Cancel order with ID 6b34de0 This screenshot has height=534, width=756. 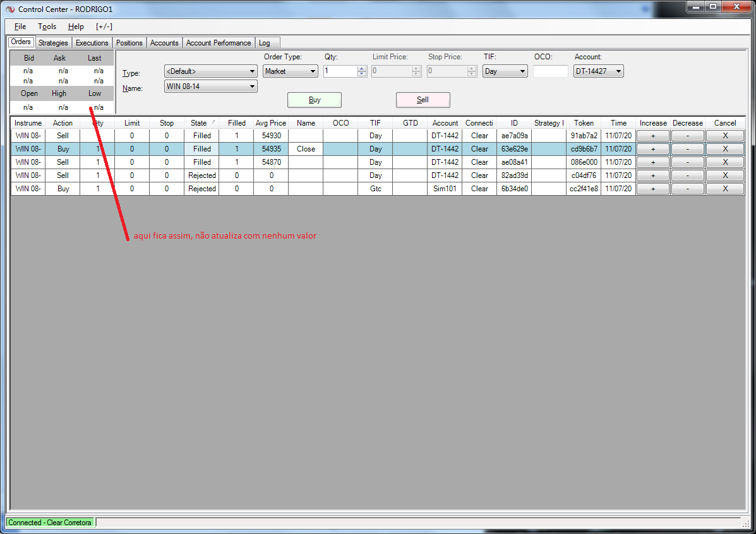coord(725,189)
